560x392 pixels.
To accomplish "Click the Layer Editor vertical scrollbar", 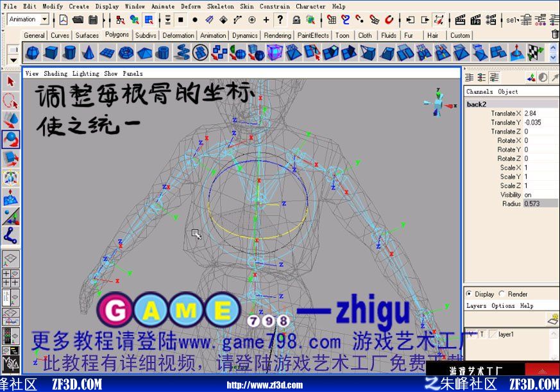I will [x=554, y=345].
